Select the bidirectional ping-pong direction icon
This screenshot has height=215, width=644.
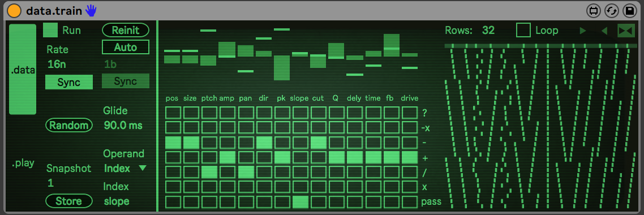click(x=626, y=31)
